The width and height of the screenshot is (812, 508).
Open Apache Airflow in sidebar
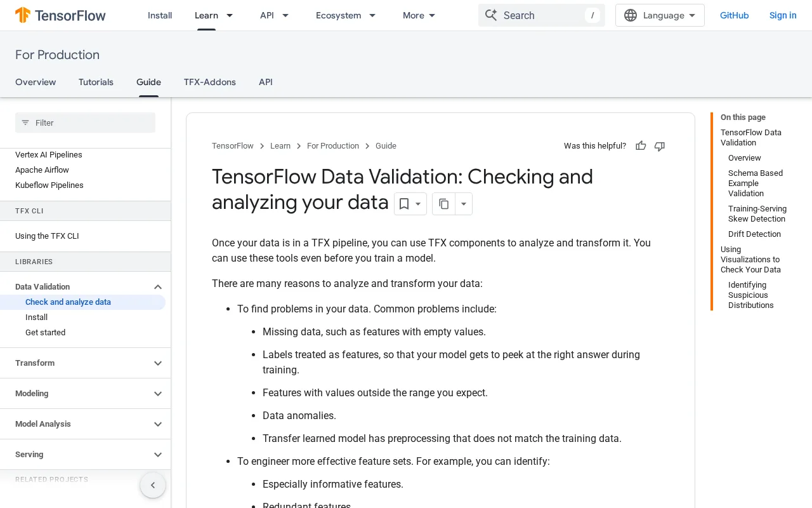42,170
